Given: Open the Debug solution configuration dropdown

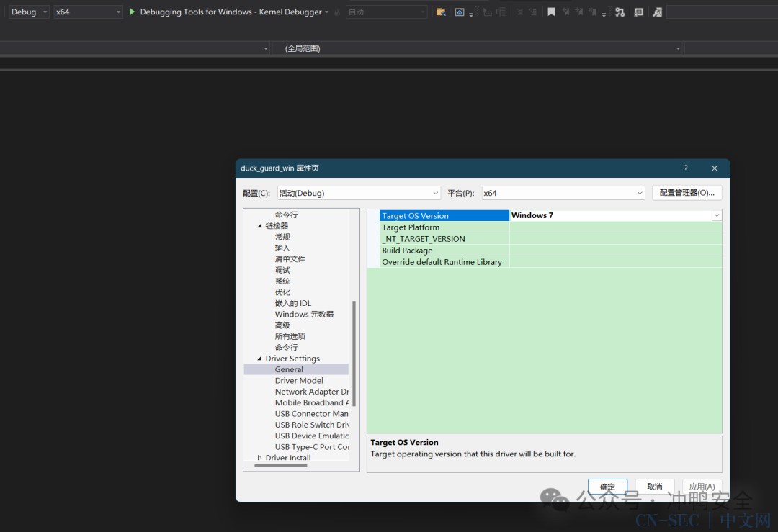Looking at the screenshot, I should click(29, 12).
